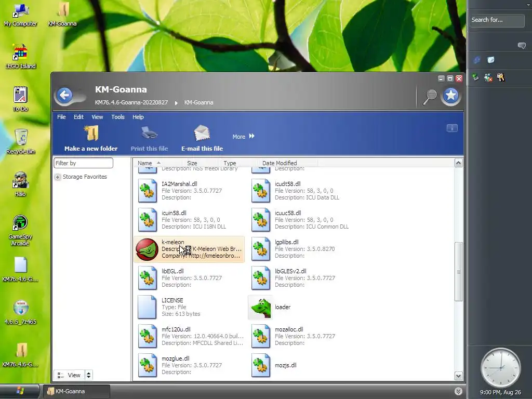Select the mfc120u.dll file name
Image resolution: width=532 pixels, height=399 pixels.
tap(176, 329)
